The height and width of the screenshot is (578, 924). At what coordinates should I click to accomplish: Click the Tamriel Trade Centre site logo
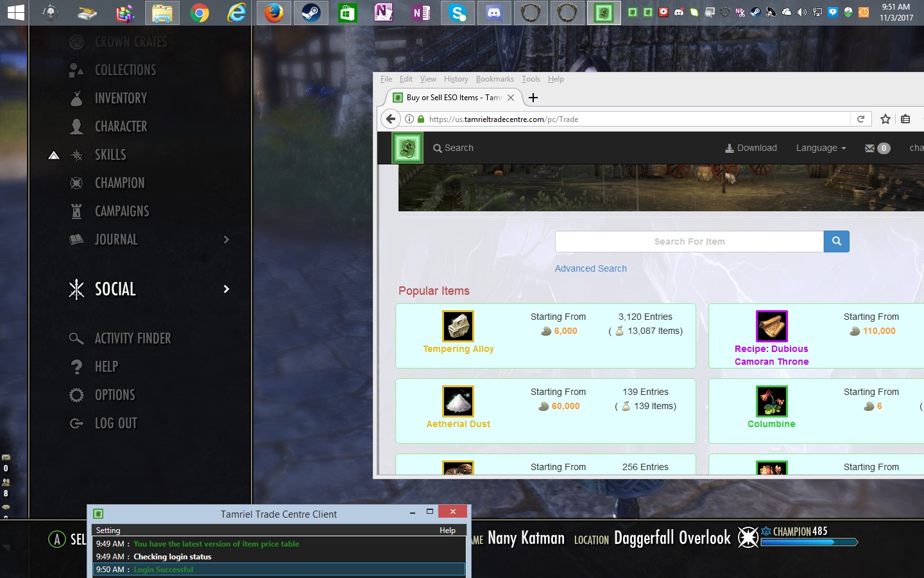(x=407, y=148)
